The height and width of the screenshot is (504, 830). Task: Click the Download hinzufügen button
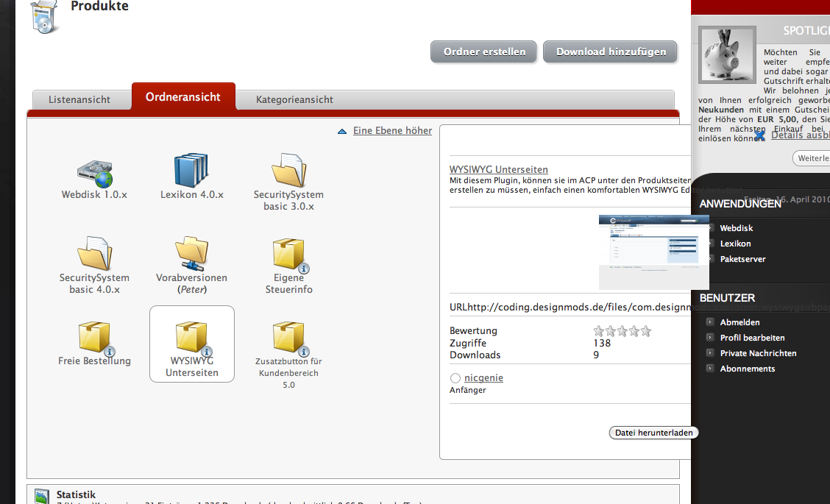(611, 52)
